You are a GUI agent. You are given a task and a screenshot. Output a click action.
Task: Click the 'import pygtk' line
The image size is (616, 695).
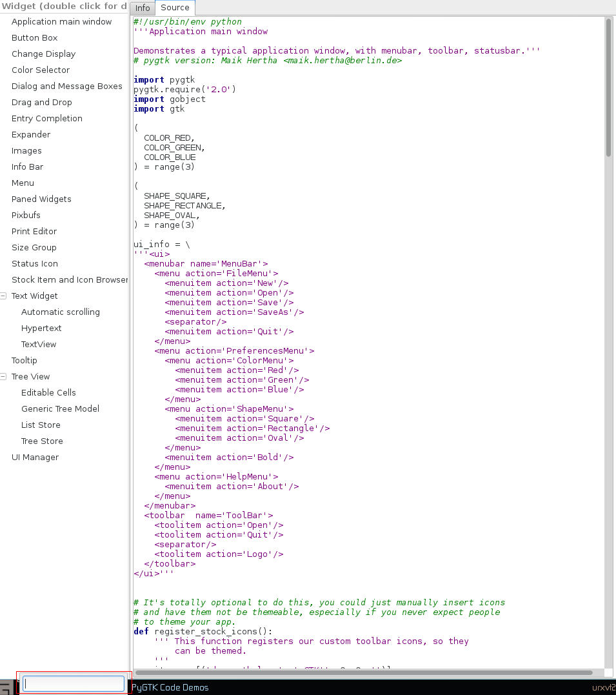[164, 79]
